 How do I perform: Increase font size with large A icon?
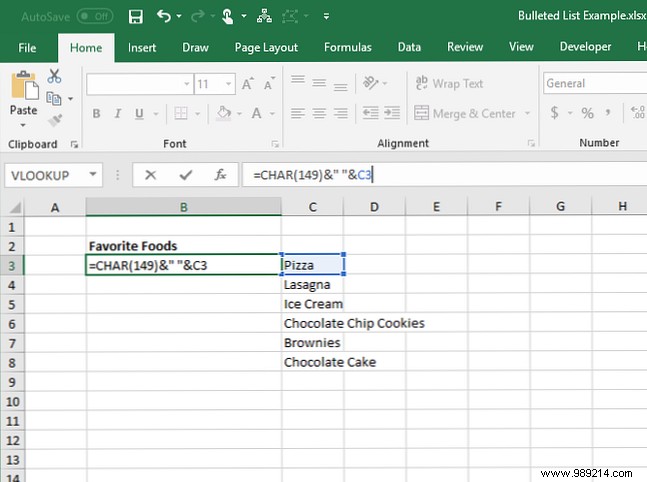coord(248,84)
